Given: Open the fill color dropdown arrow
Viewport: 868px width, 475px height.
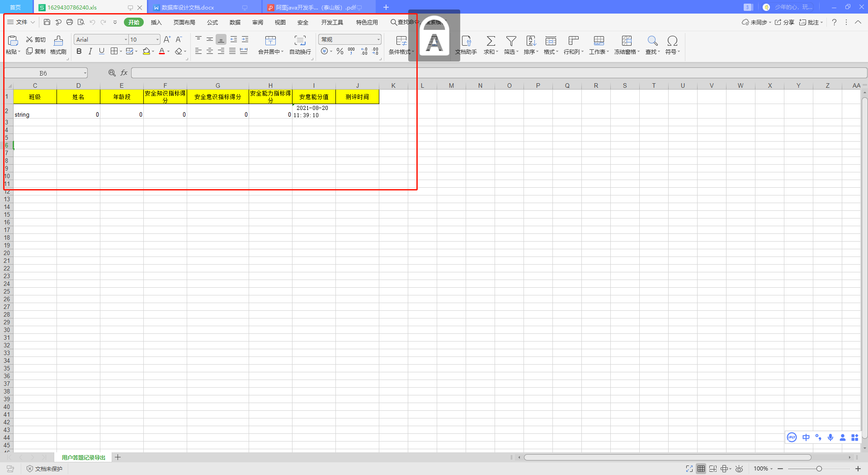Looking at the screenshot, I should tap(153, 52).
